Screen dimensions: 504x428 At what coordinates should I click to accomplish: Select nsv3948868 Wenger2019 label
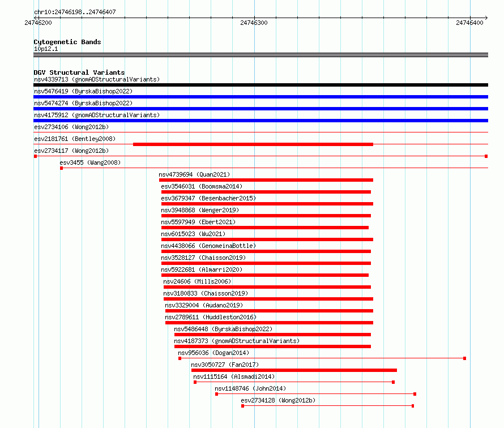coord(200,210)
